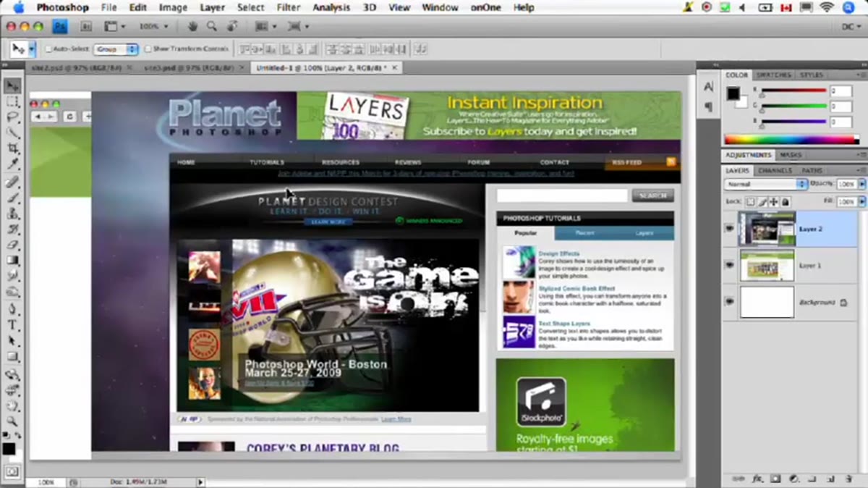
Task: Launch Bridge from application bar
Action: coord(85,26)
